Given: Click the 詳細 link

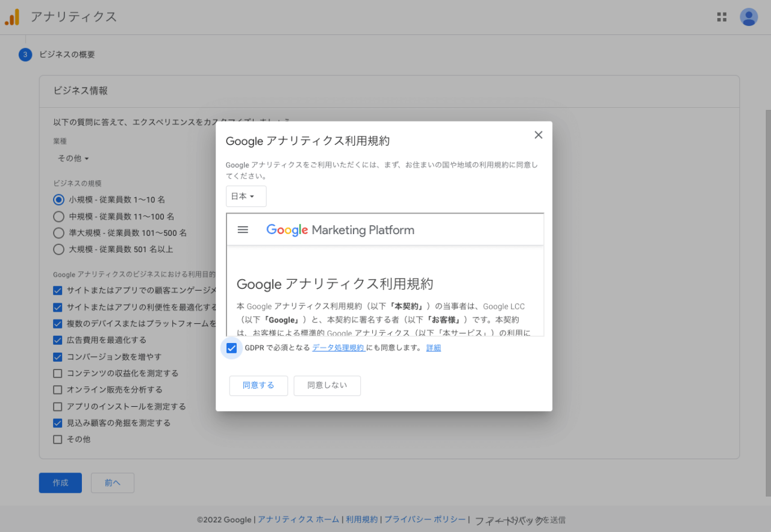Looking at the screenshot, I should click(x=433, y=348).
